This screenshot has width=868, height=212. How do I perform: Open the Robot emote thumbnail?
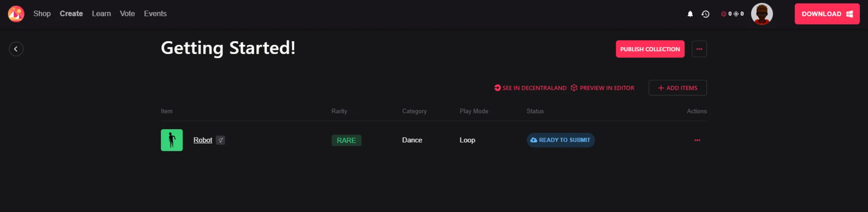click(x=172, y=140)
